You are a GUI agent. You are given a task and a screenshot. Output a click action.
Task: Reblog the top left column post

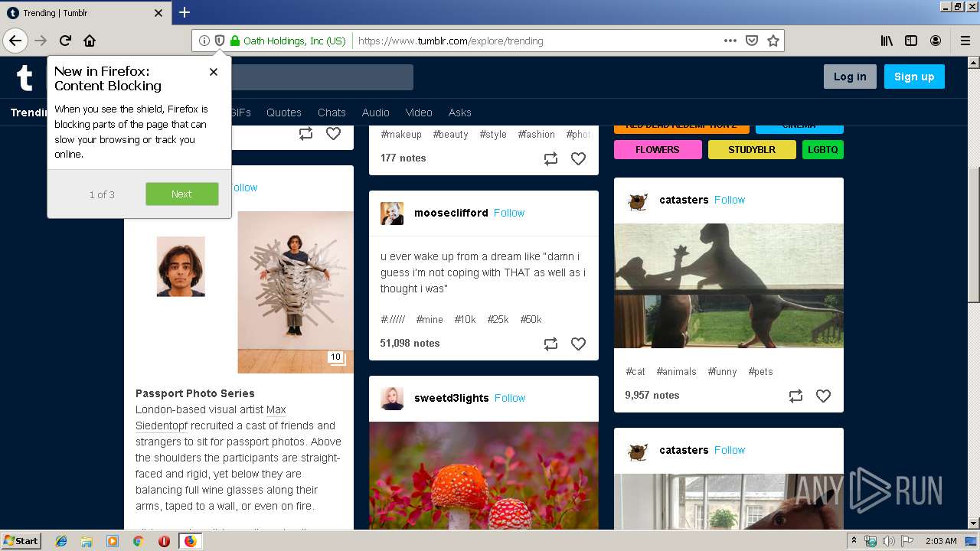coord(305,133)
